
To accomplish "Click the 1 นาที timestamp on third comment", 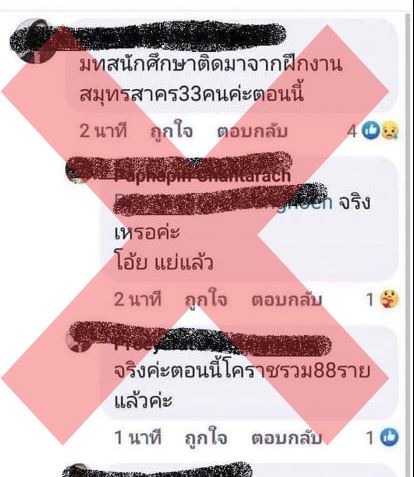I will 138,437.
